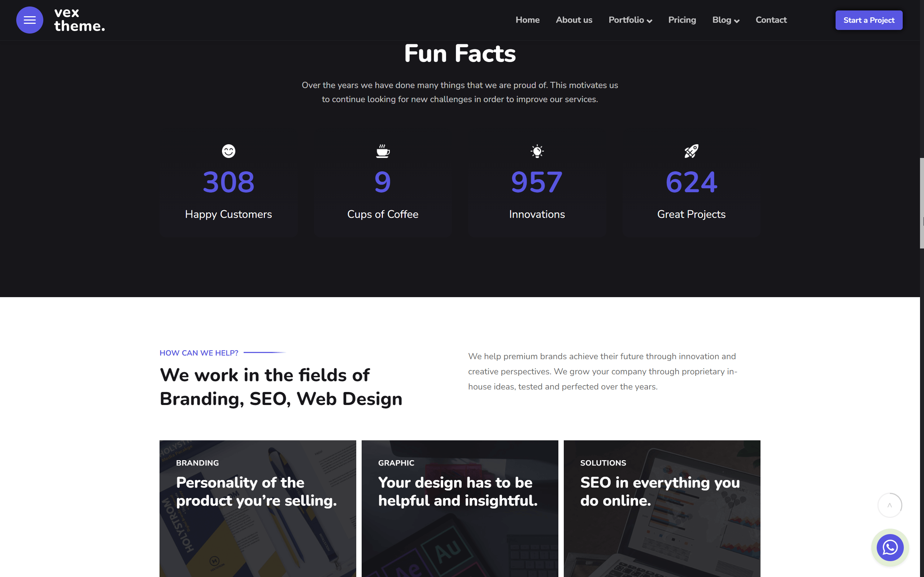Viewport: 924px width, 577px height.
Task: Click the lightbulb Innovations icon
Action: (537, 151)
